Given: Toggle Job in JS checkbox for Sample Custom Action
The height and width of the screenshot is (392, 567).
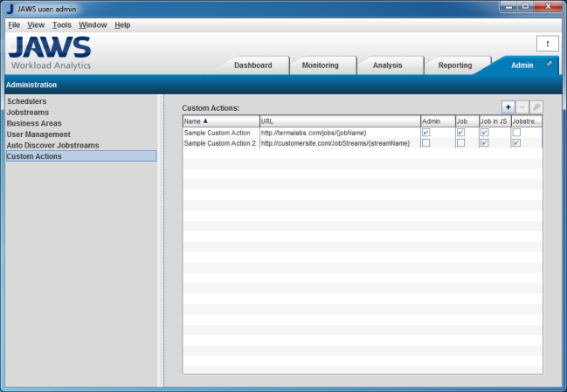Looking at the screenshot, I should point(485,133).
